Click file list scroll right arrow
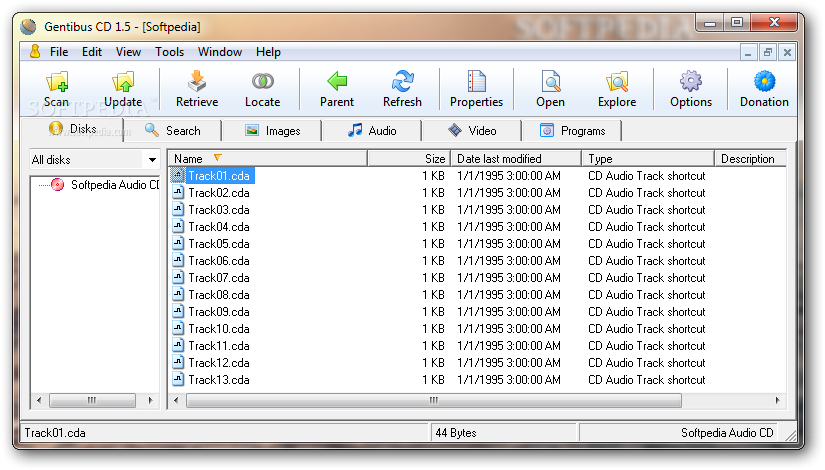The width and height of the screenshot is (825, 470). (x=778, y=401)
